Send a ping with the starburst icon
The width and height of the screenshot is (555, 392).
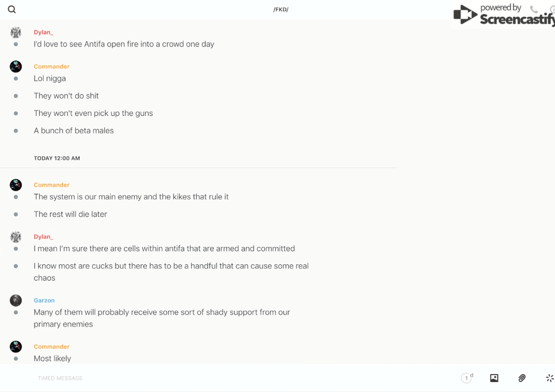coord(549,378)
